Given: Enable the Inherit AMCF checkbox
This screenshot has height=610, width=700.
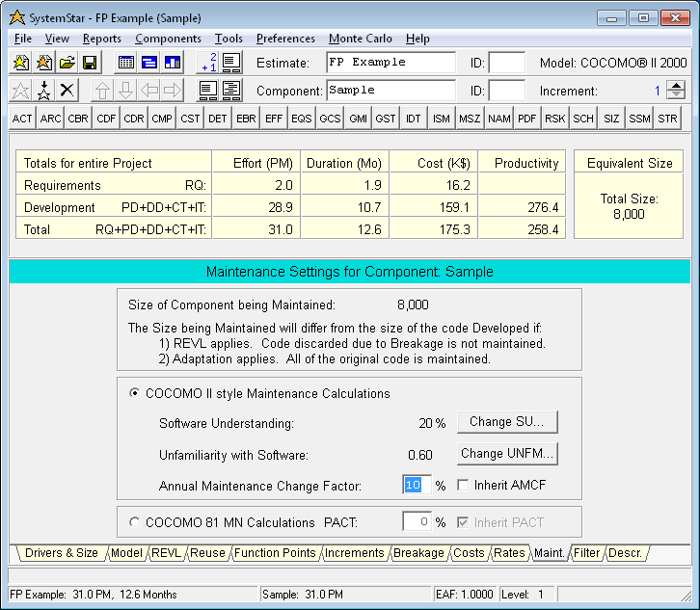Looking at the screenshot, I should click(x=463, y=485).
